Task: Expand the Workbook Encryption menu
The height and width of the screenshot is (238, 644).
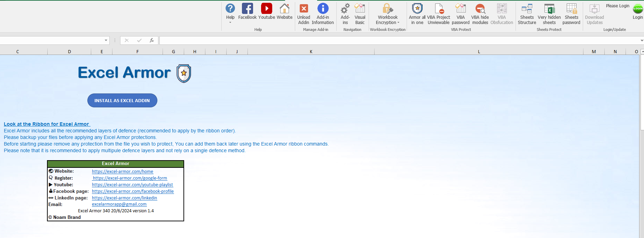Action: [388, 14]
